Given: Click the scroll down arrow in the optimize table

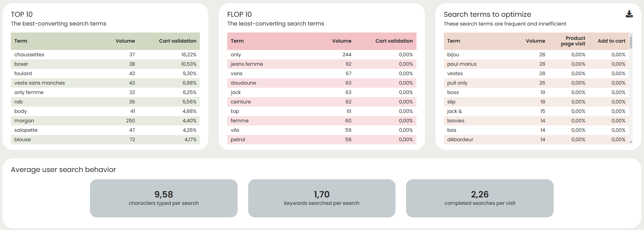Looking at the screenshot, I should (x=631, y=142).
